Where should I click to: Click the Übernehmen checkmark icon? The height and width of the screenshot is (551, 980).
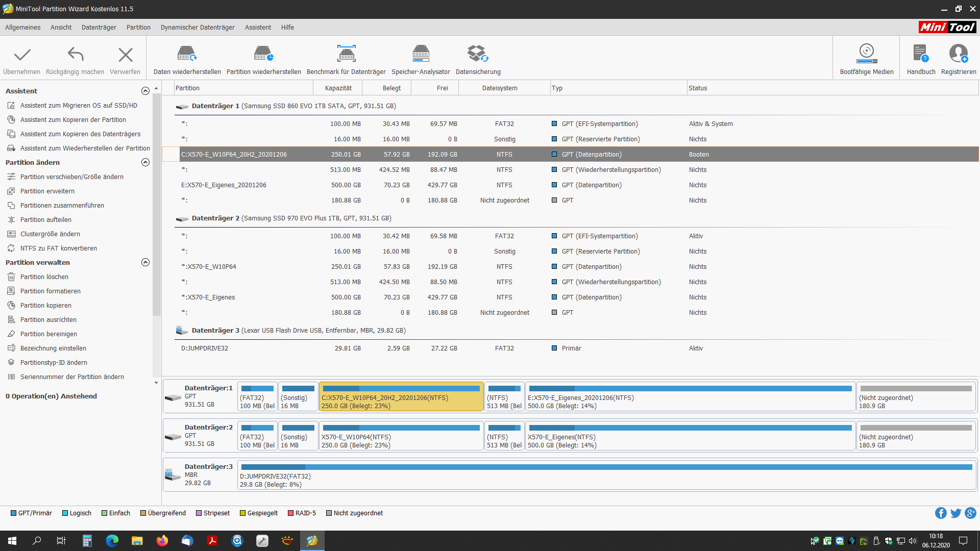[x=22, y=55]
